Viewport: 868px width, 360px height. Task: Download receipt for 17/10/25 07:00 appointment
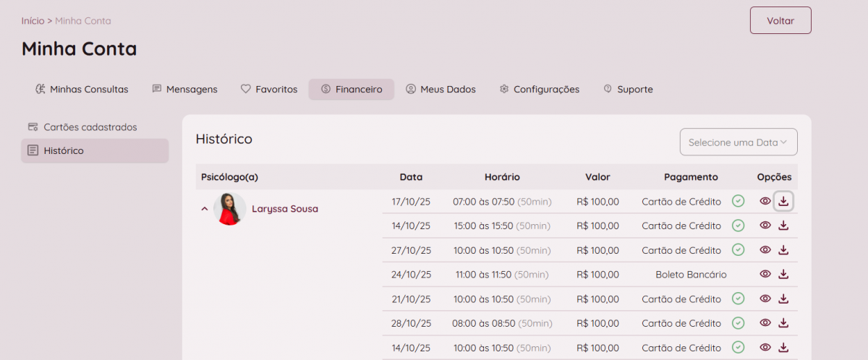click(x=783, y=202)
